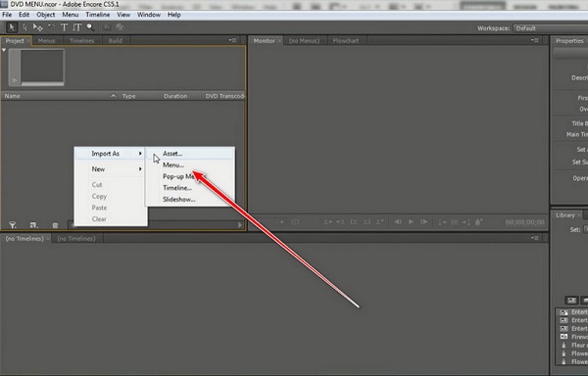The image size is (588, 376).
Task: Switch to the Library panel tab
Action: 565,215
